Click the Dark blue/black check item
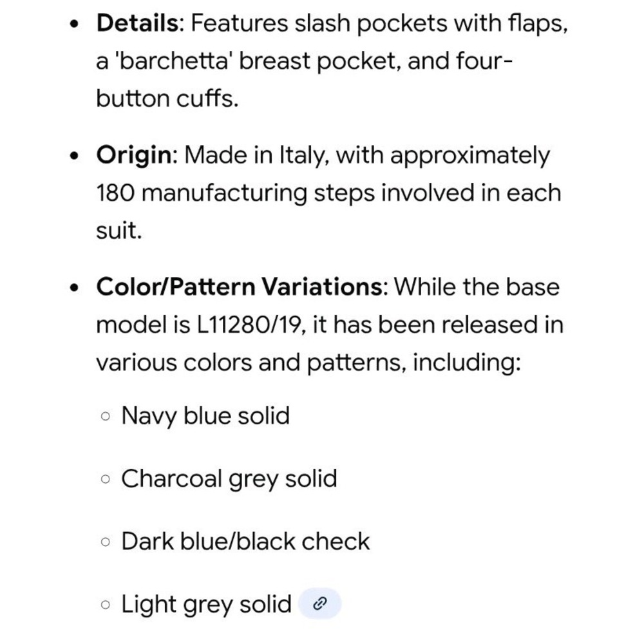Viewport: 644px width, 644px height. (x=245, y=542)
